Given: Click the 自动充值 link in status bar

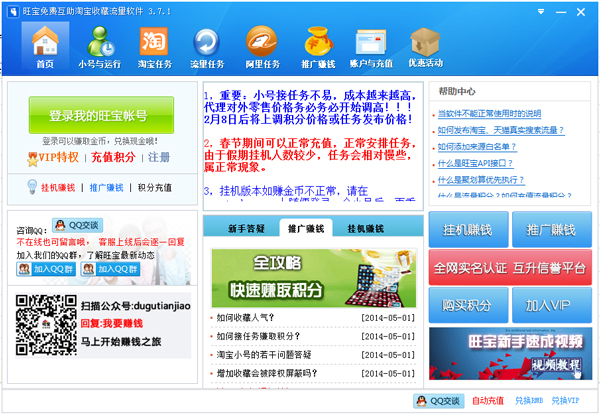Looking at the screenshot, I should click(x=487, y=401).
